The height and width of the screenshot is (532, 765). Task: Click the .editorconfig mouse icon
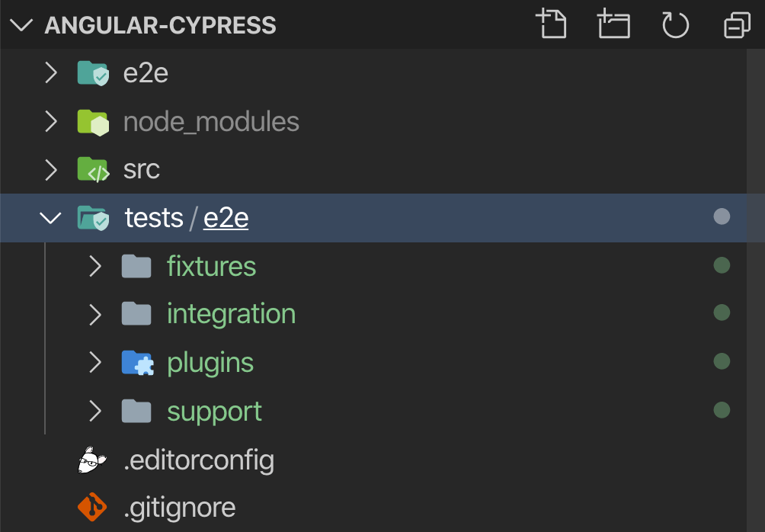(x=93, y=460)
